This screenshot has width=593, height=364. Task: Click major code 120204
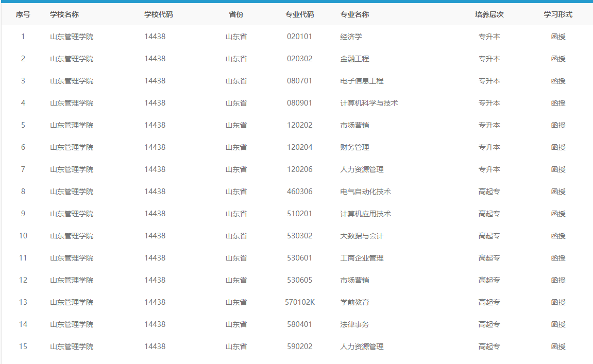pyautogui.click(x=299, y=147)
